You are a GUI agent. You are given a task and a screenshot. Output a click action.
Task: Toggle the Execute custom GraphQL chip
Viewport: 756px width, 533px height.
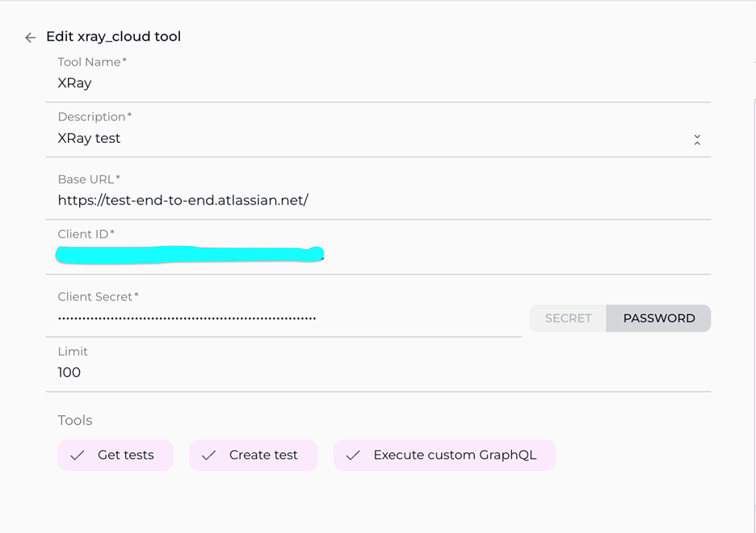coord(444,455)
